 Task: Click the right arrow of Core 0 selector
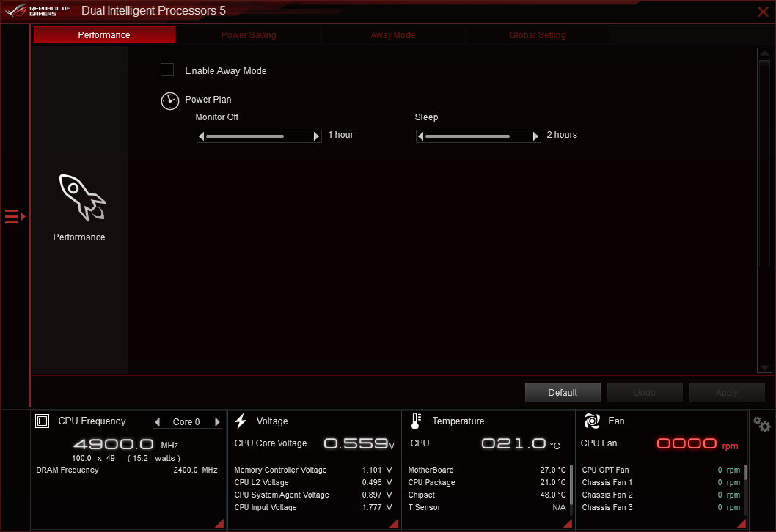216,421
